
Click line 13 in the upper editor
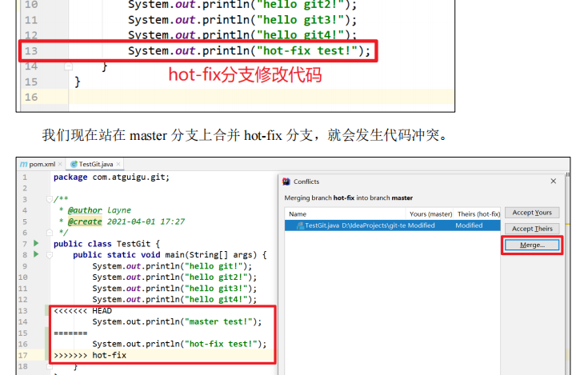coord(249,50)
